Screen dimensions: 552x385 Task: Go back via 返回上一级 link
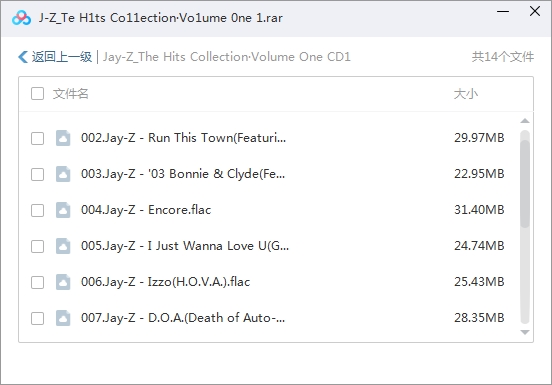(62, 57)
